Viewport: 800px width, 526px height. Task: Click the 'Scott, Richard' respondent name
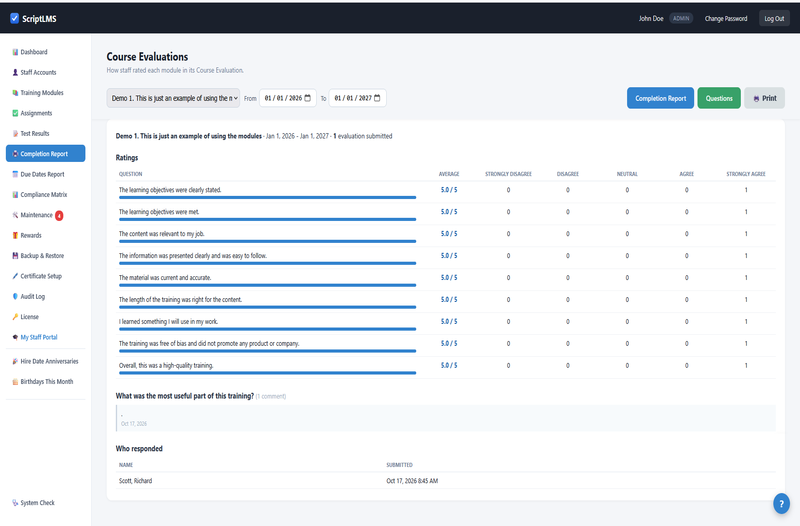point(135,481)
